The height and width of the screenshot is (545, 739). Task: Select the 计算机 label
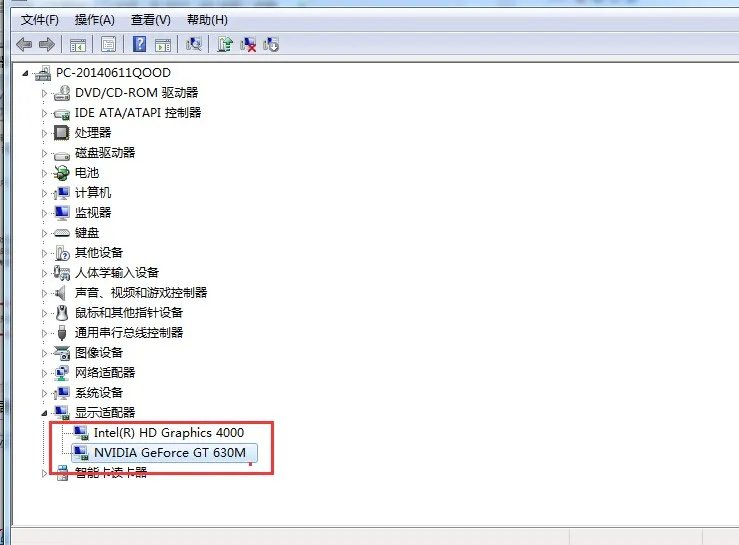93,193
